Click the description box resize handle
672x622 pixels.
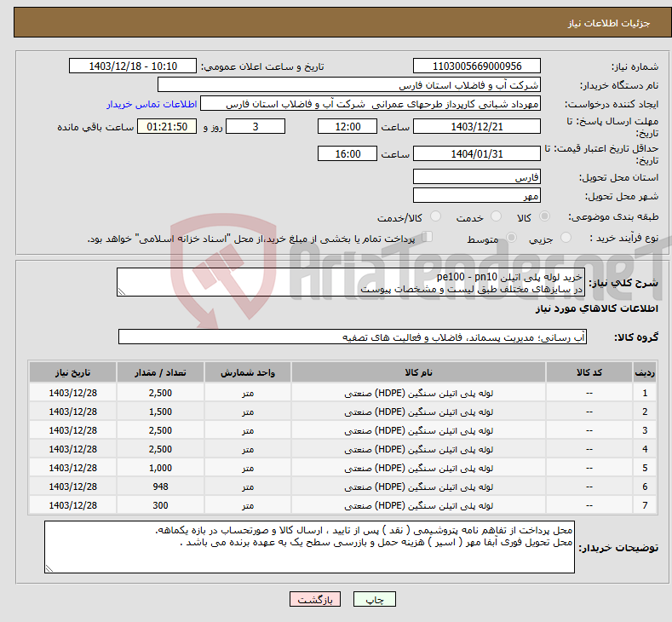click(x=122, y=292)
